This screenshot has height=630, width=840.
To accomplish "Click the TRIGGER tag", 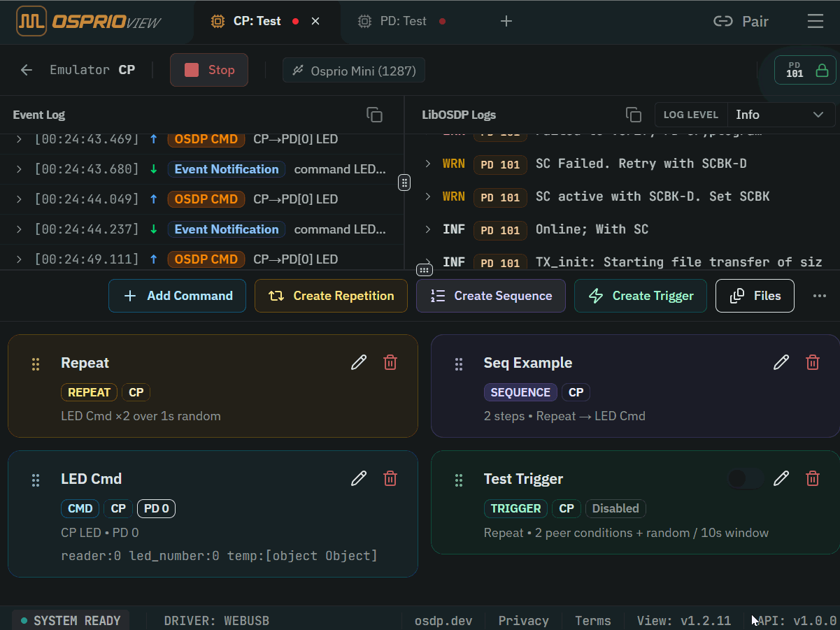I will point(515,508).
